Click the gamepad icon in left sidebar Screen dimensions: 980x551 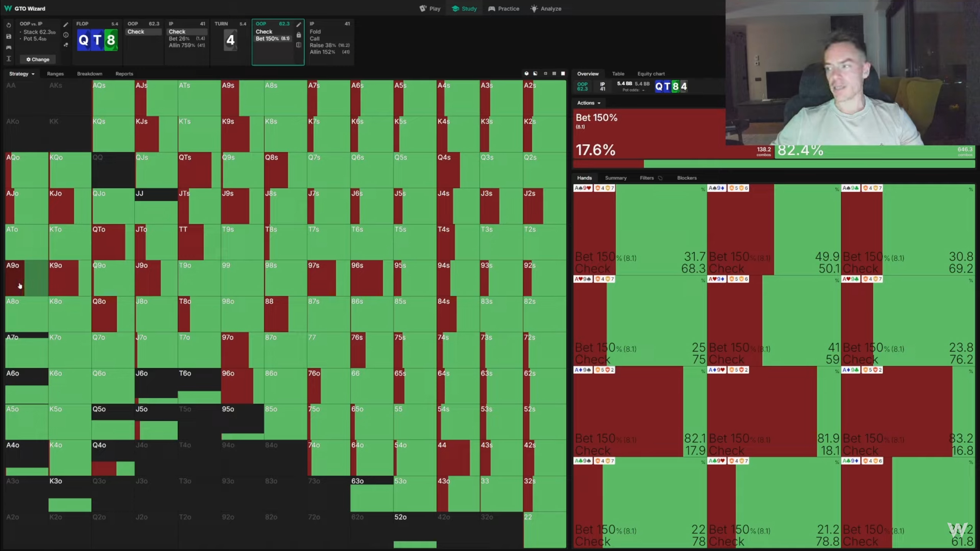(8, 47)
